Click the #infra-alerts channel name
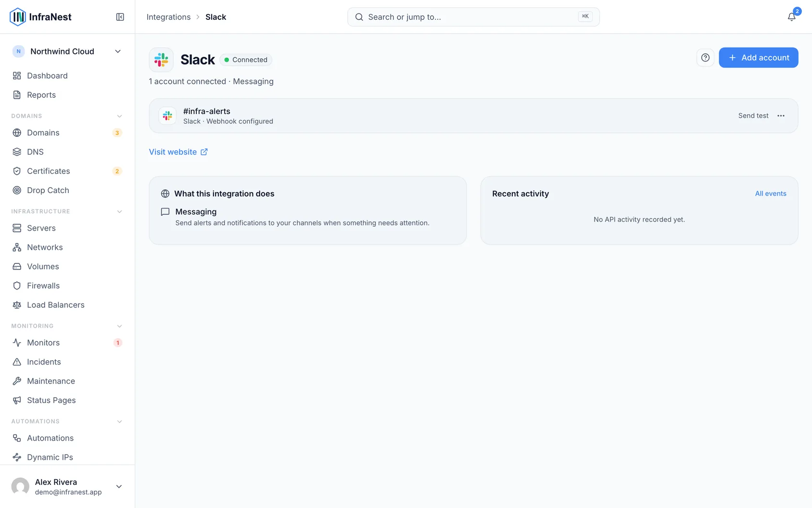 coord(207,111)
